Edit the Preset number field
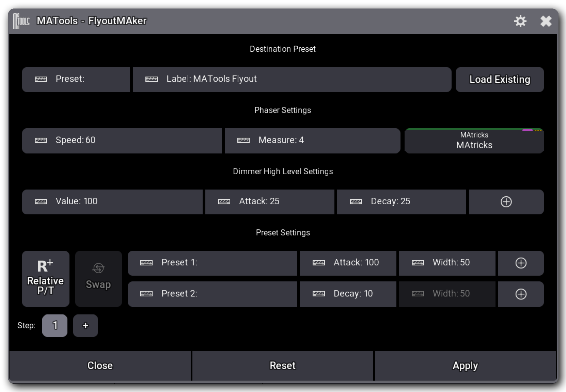566x392 pixels. (76, 79)
